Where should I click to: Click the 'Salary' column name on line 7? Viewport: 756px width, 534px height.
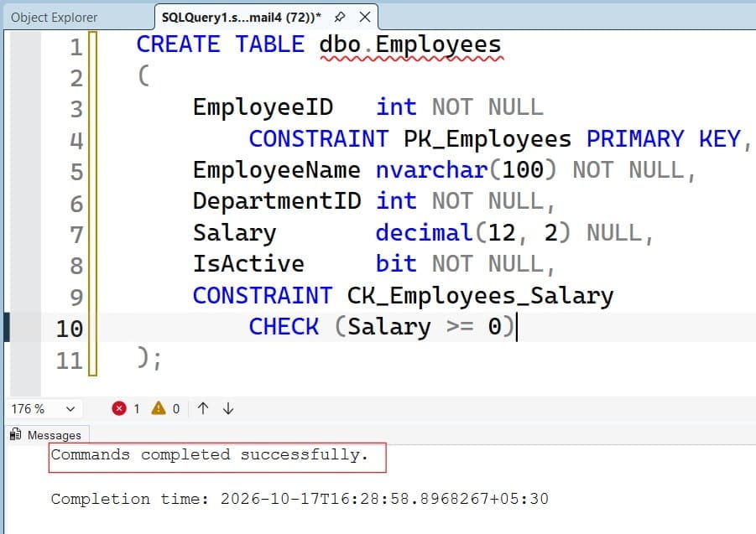[x=235, y=234]
